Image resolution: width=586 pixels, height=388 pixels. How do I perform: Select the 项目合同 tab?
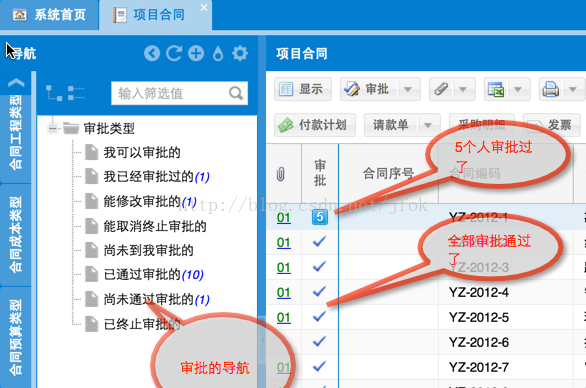coord(155,15)
